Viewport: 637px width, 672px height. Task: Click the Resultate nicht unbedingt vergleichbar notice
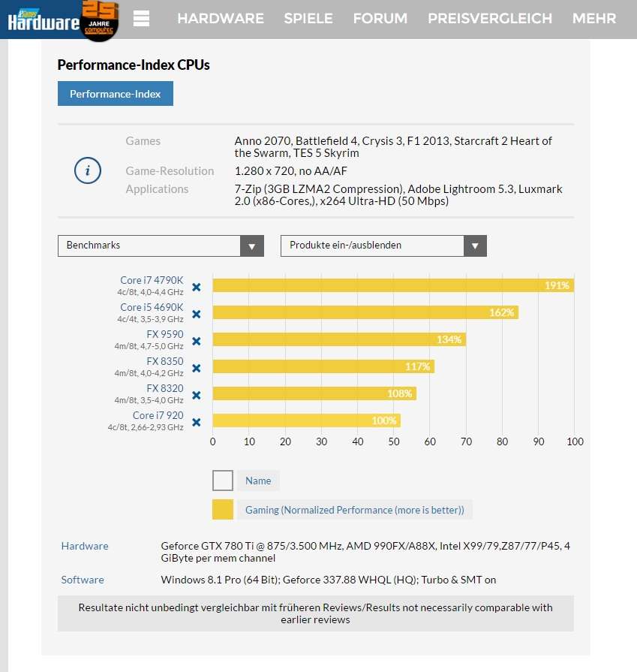316,613
